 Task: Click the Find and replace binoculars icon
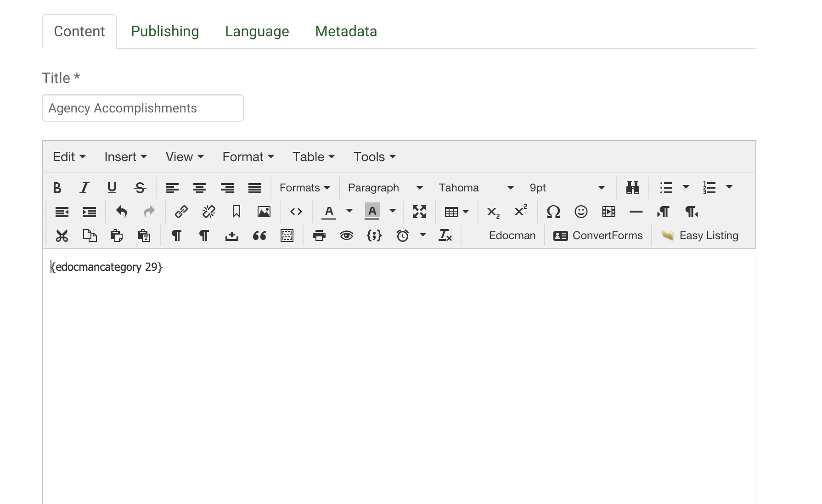tap(633, 188)
